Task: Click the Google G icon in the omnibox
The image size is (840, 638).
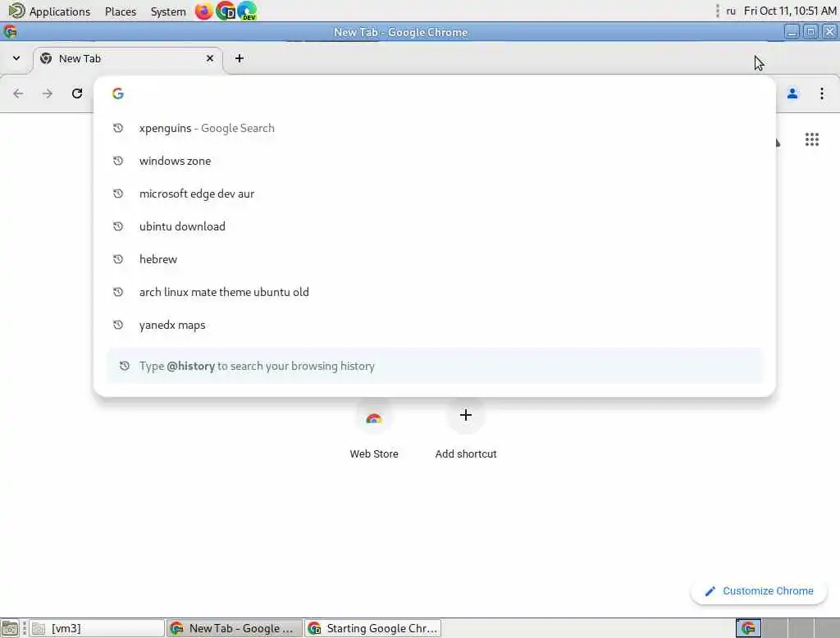Action: pyautogui.click(x=118, y=93)
